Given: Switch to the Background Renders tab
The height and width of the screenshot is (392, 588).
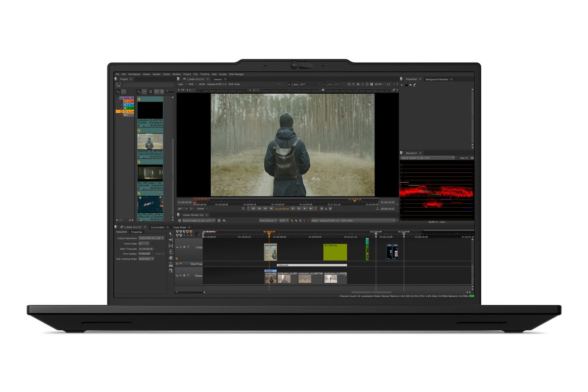Looking at the screenshot, I should (x=437, y=79).
